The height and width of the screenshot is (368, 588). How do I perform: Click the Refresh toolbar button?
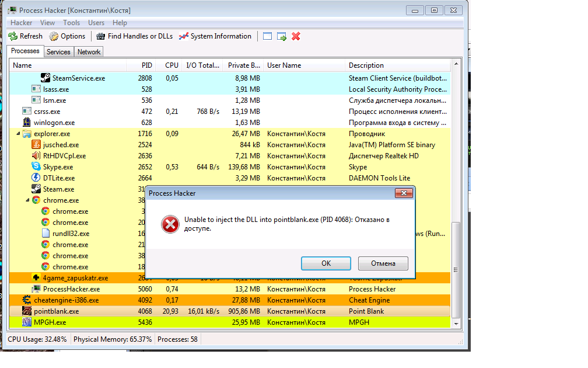26,36
